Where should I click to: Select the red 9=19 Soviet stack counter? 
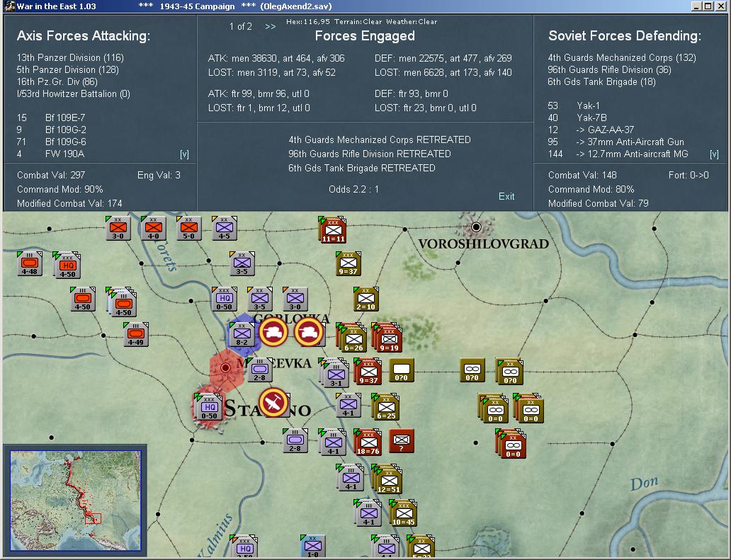[x=388, y=337]
